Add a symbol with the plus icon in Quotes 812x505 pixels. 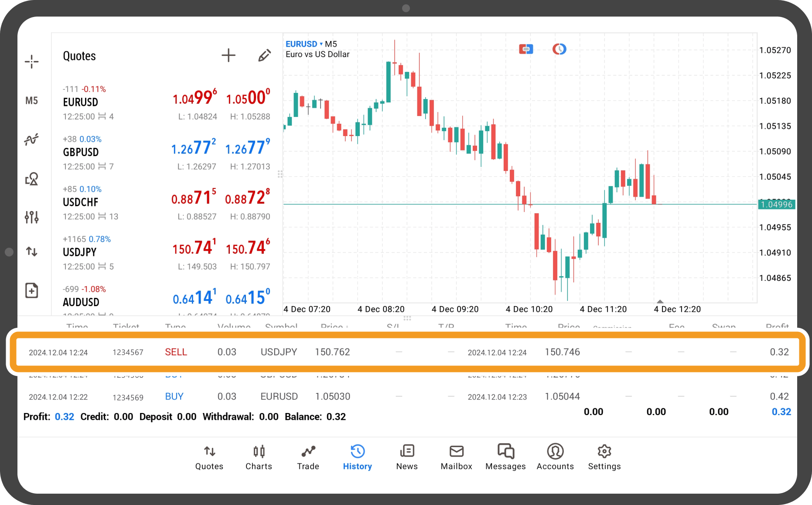click(229, 55)
